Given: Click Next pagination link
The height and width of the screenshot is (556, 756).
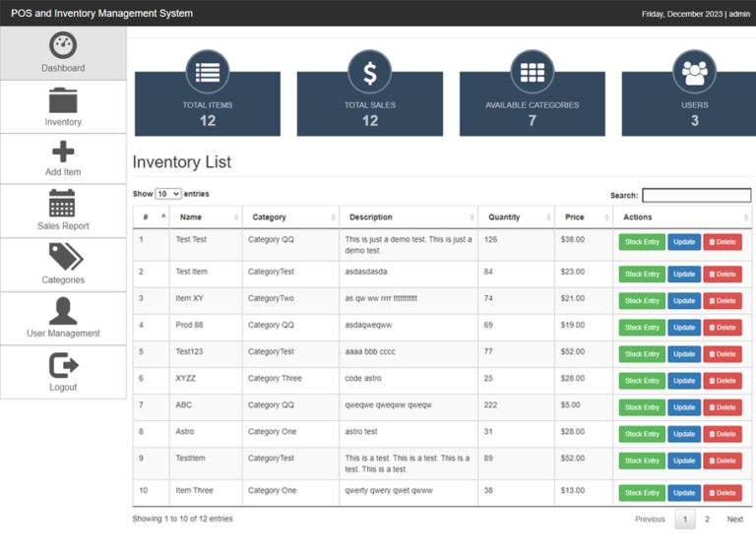Looking at the screenshot, I should 734,519.
